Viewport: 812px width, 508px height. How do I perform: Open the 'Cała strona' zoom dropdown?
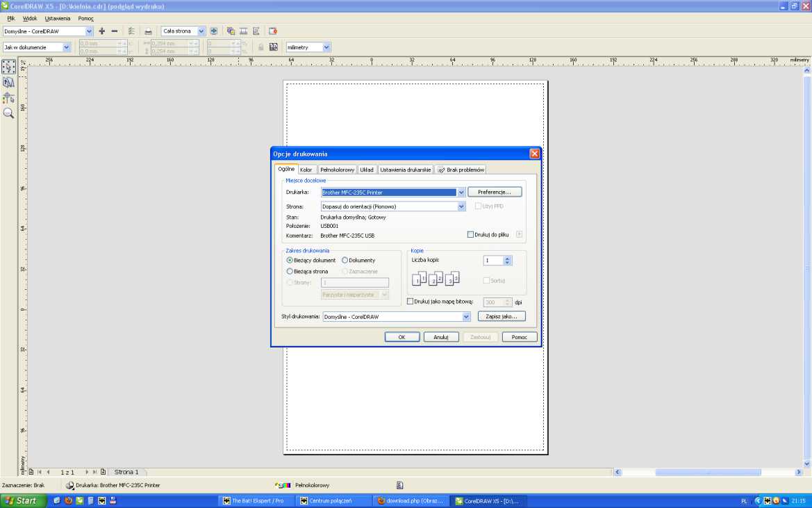(201, 31)
